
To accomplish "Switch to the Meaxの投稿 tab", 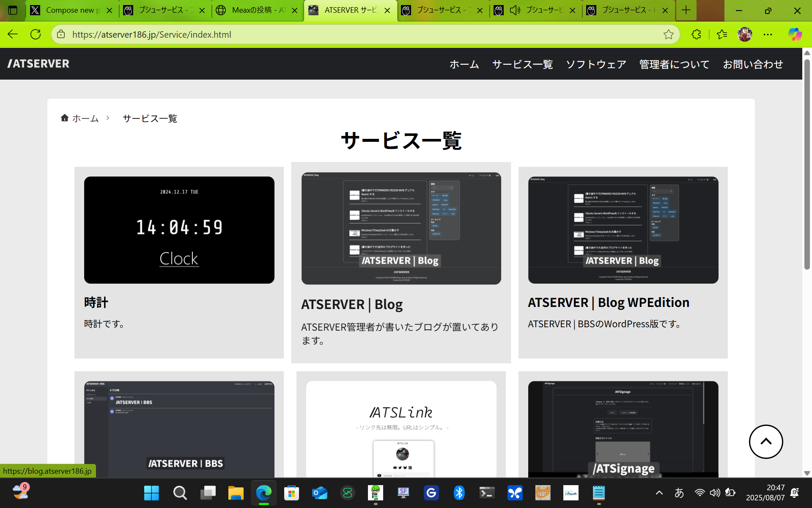I will click(257, 10).
